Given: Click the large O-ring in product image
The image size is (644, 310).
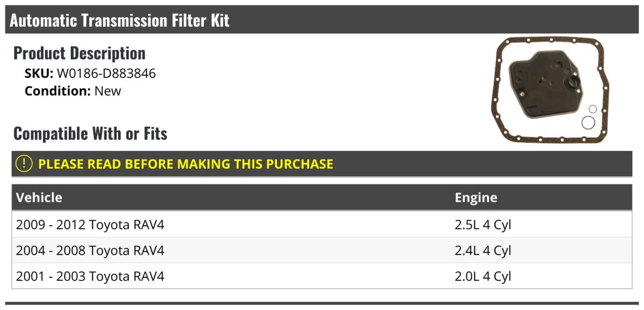Looking at the screenshot, I should coord(589,122).
